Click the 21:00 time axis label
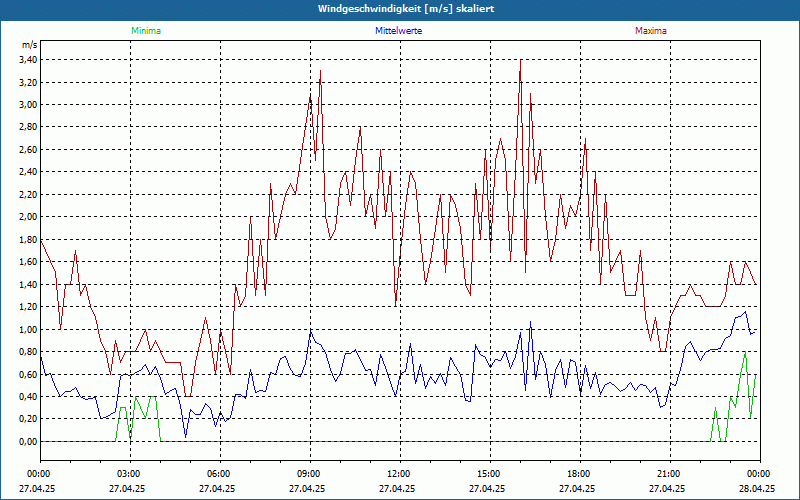Image resolution: width=800 pixels, height=500 pixels. click(670, 474)
